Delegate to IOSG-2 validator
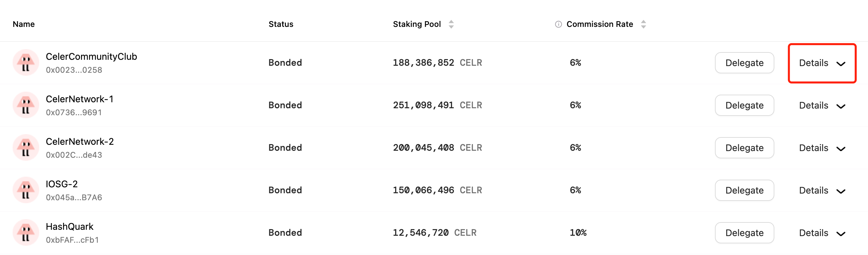 tap(744, 190)
